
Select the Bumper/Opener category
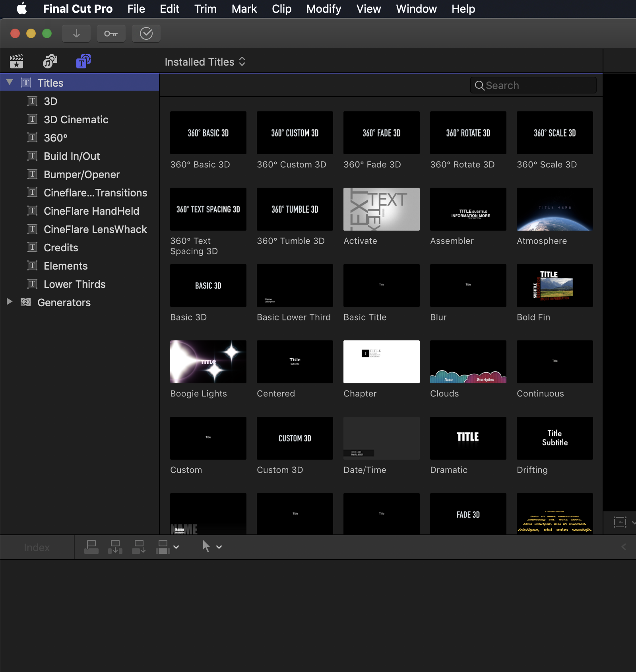click(79, 174)
